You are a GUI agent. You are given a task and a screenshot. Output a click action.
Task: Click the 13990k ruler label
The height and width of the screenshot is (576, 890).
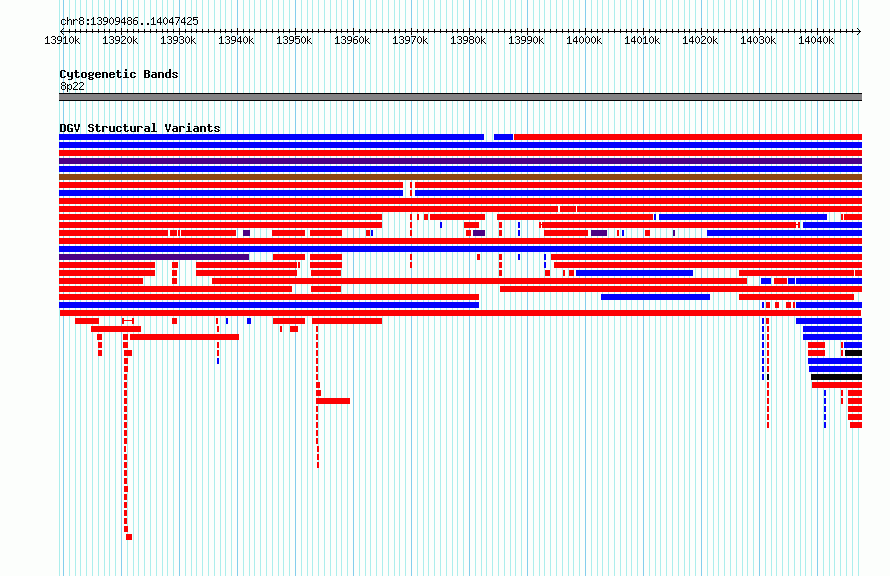[x=526, y=40]
